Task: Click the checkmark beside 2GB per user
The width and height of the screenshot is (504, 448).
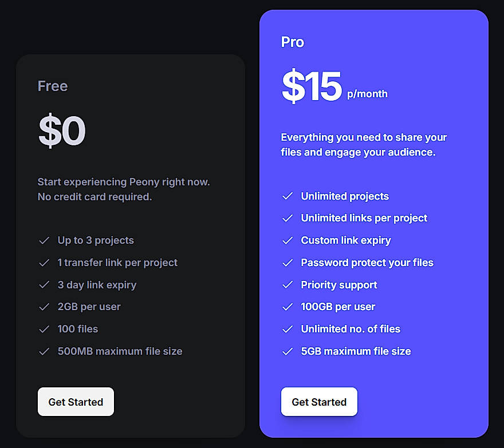Action: point(44,307)
